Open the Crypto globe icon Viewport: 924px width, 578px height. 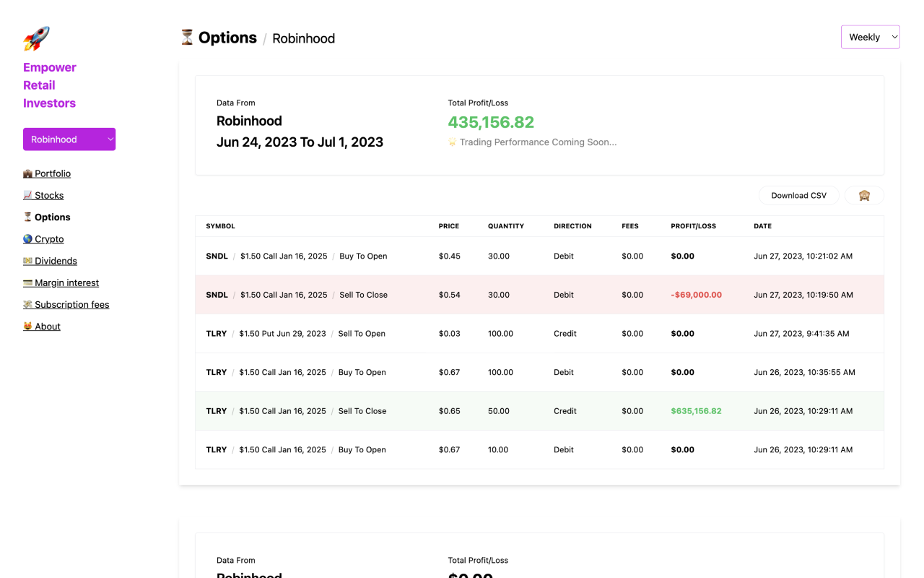click(27, 239)
